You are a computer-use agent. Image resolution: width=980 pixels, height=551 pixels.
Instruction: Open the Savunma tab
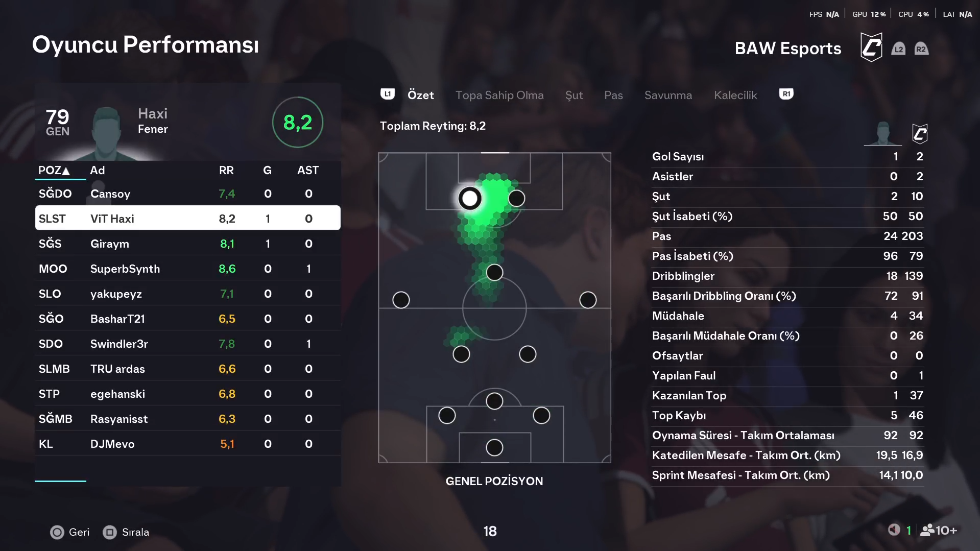pos(668,95)
